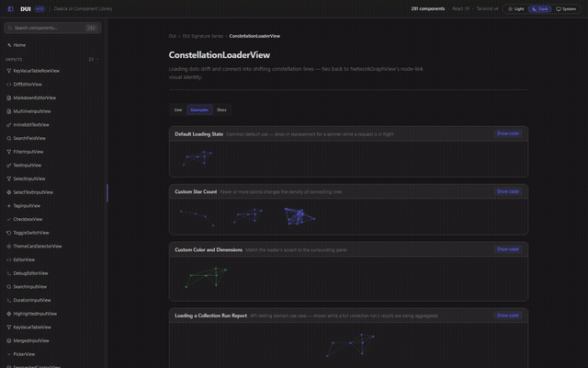This screenshot has height=368, width=588.
Task: Open EditorView in sidebar
Action: click(52, 259)
